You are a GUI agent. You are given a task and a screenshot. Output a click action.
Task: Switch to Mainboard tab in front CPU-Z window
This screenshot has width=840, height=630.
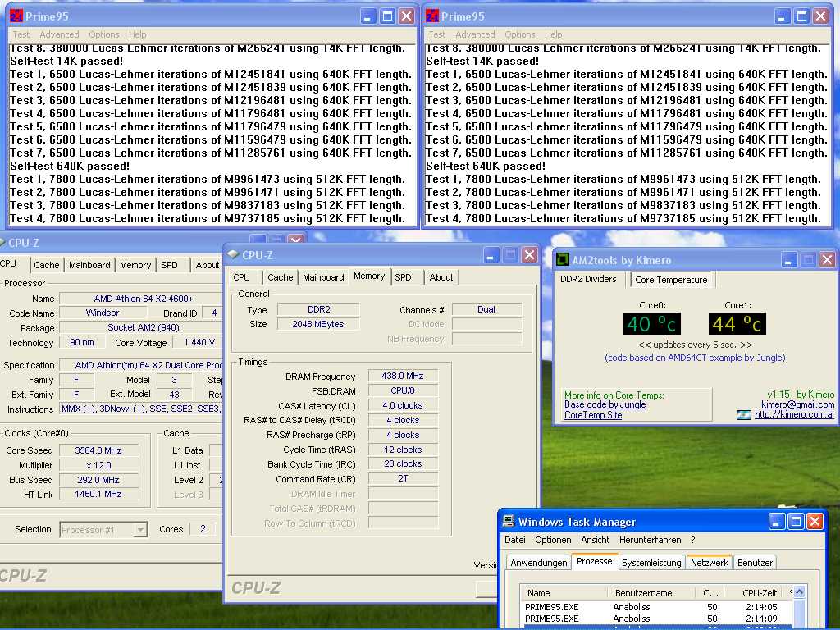pyautogui.click(x=323, y=277)
